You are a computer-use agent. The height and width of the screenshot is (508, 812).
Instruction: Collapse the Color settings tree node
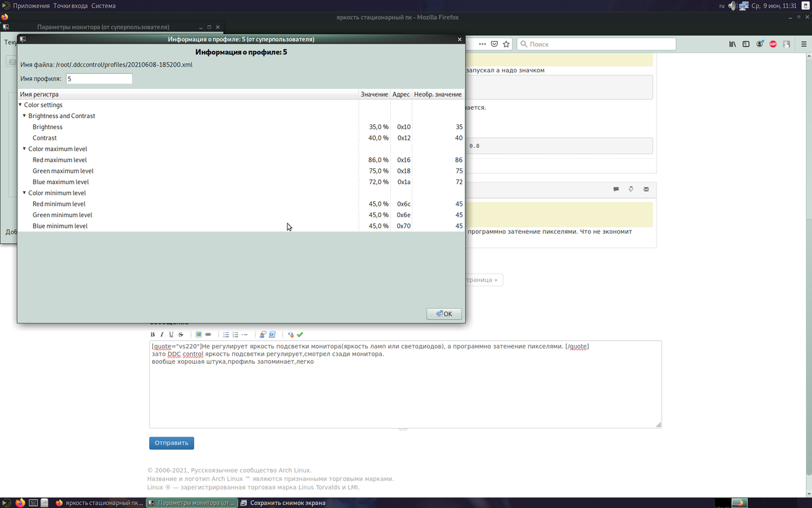pos(20,105)
